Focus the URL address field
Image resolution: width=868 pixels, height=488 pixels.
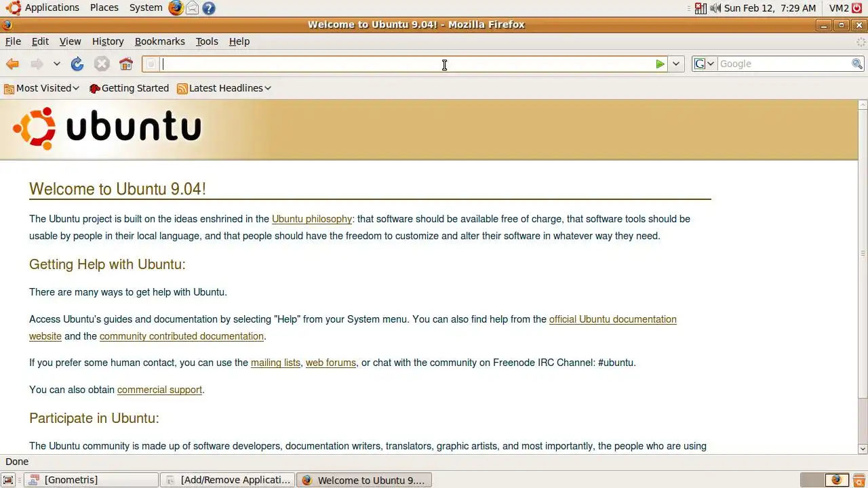[406, 64]
